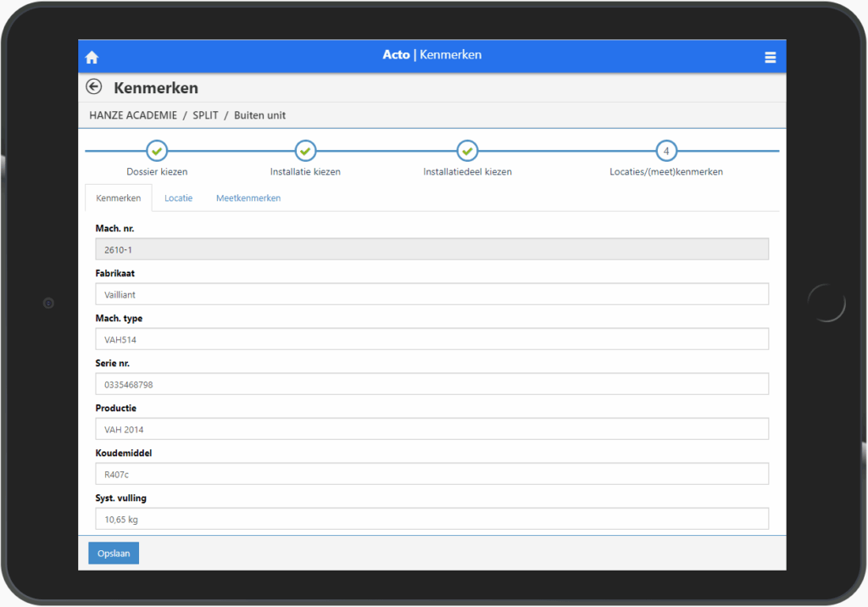Click the Installatiedeel kiezen step checkmark
The width and height of the screenshot is (868, 607).
click(x=467, y=151)
